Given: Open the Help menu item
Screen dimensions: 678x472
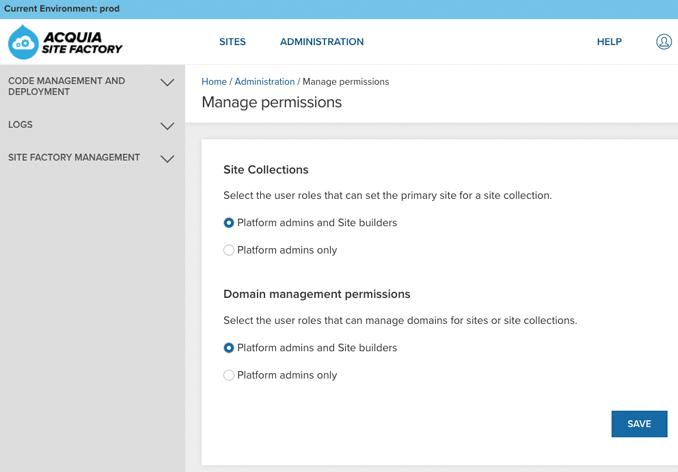Looking at the screenshot, I should tap(609, 42).
